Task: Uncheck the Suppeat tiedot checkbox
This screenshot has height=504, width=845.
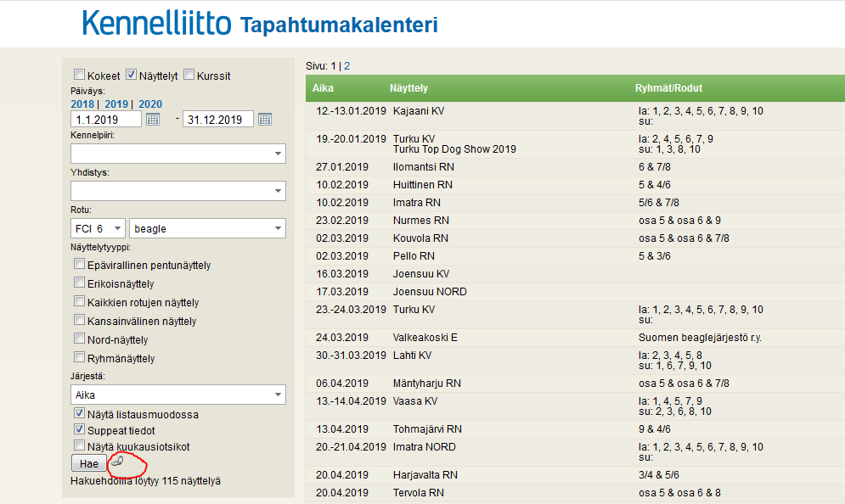Action: (x=79, y=429)
